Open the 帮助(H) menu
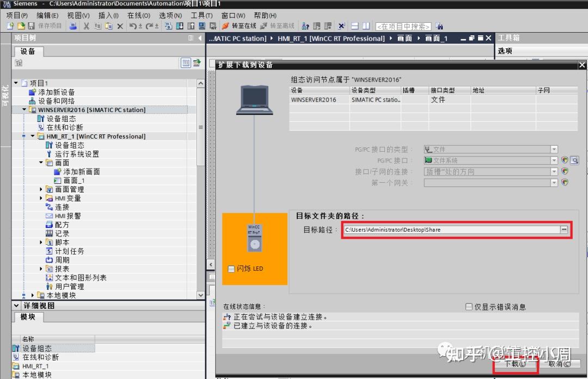This screenshot has height=379, width=588. pos(265,15)
